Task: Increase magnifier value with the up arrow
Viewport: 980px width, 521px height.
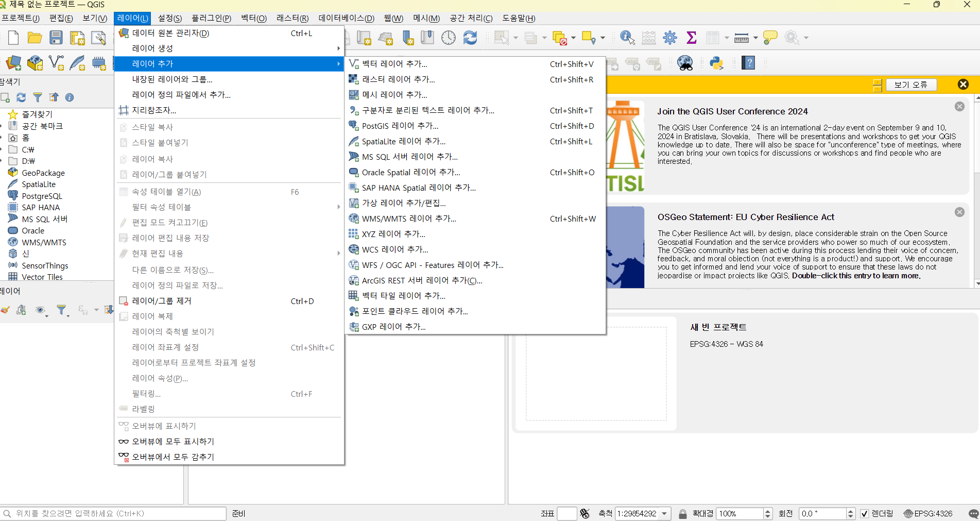Action: [768, 511]
